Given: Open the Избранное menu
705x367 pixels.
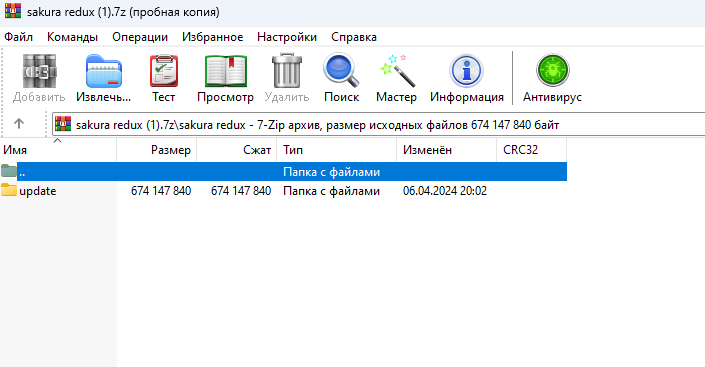Looking at the screenshot, I should tap(213, 37).
